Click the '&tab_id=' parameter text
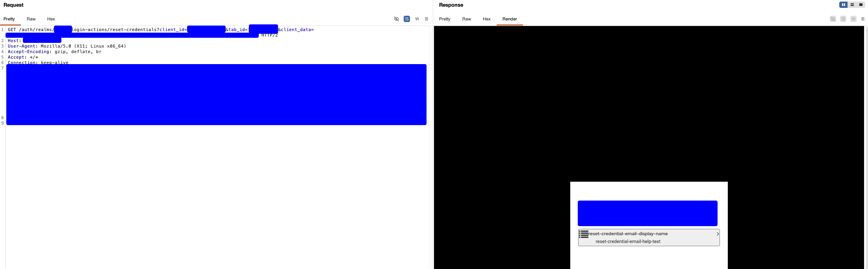 [x=237, y=29]
